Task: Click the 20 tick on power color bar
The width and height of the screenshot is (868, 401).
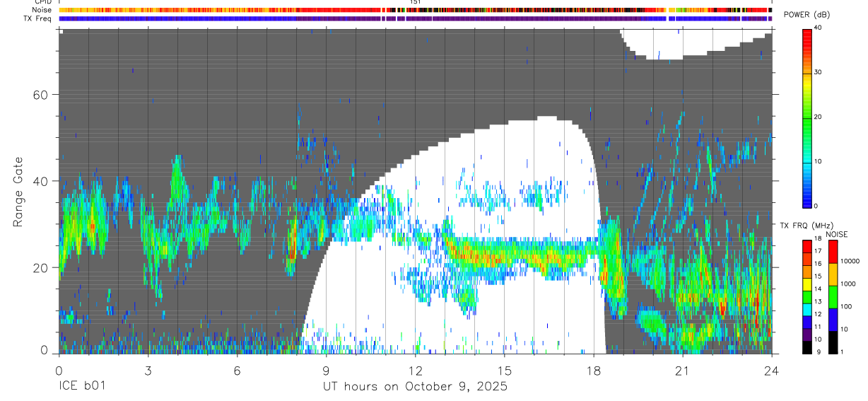Action: pyautogui.click(x=818, y=117)
